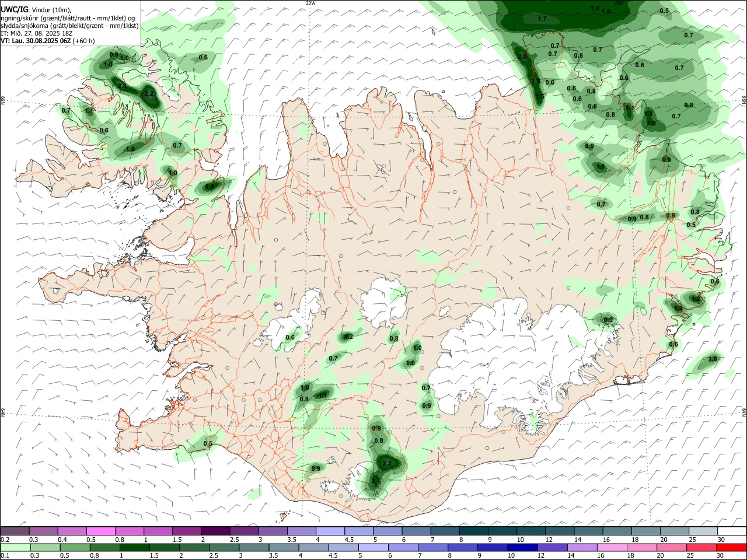This screenshot has height=560, width=747.
Task: Pick the deep blue lower swatch between 10 and 12
Action: (x=522, y=548)
